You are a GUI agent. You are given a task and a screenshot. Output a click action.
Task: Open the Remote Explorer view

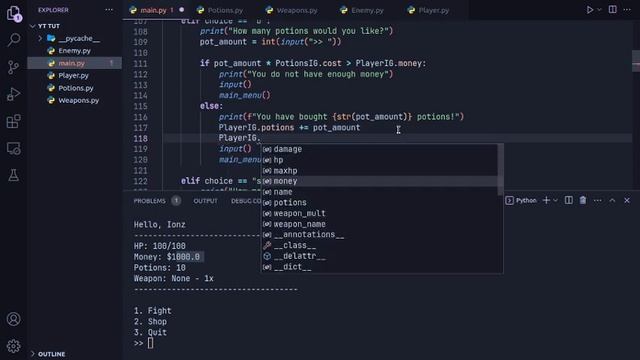pos(13,149)
